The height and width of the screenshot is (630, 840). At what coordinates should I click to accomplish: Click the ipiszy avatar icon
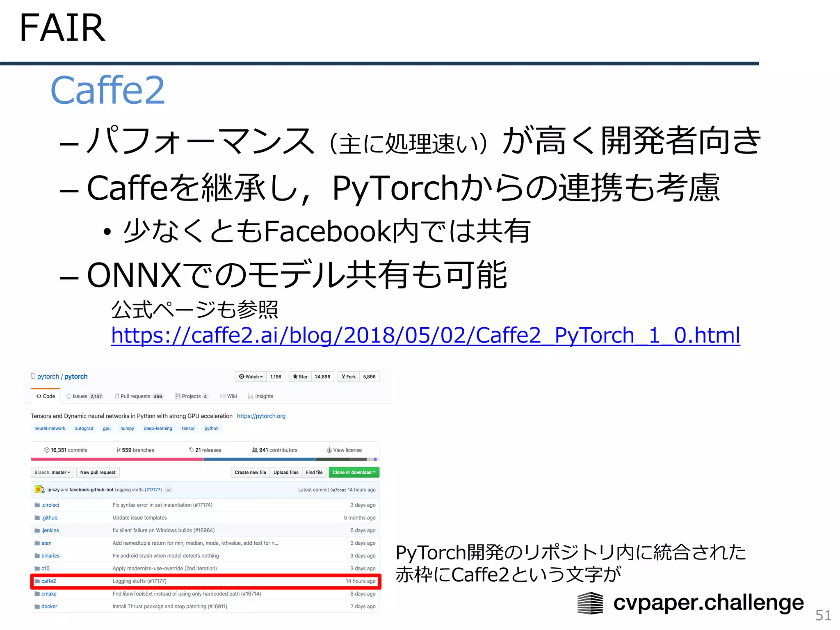click(39, 489)
